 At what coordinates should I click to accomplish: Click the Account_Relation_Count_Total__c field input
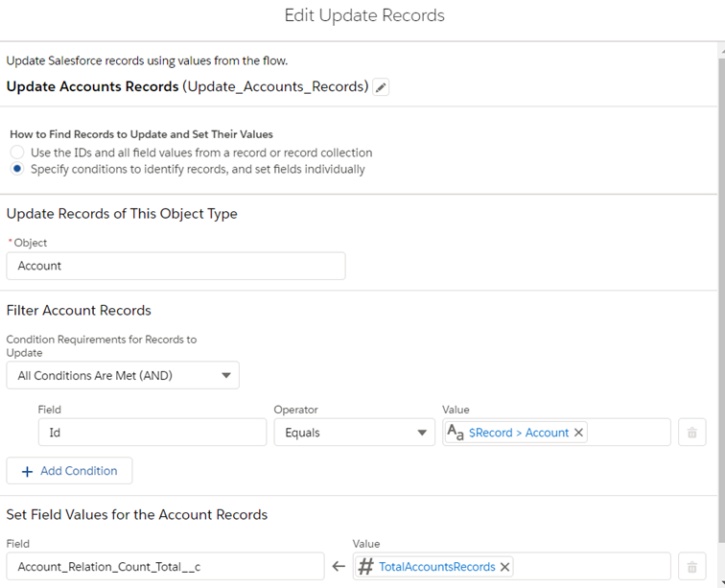click(x=165, y=567)
